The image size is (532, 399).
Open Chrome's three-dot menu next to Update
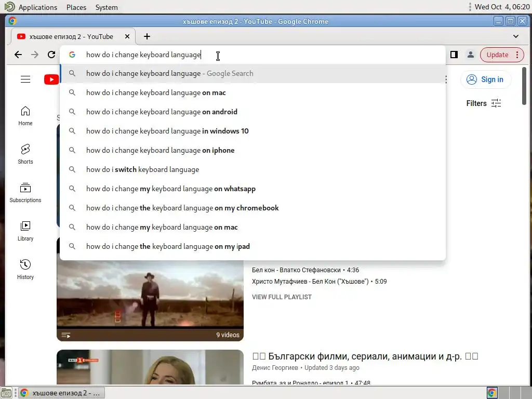point(517,55)
